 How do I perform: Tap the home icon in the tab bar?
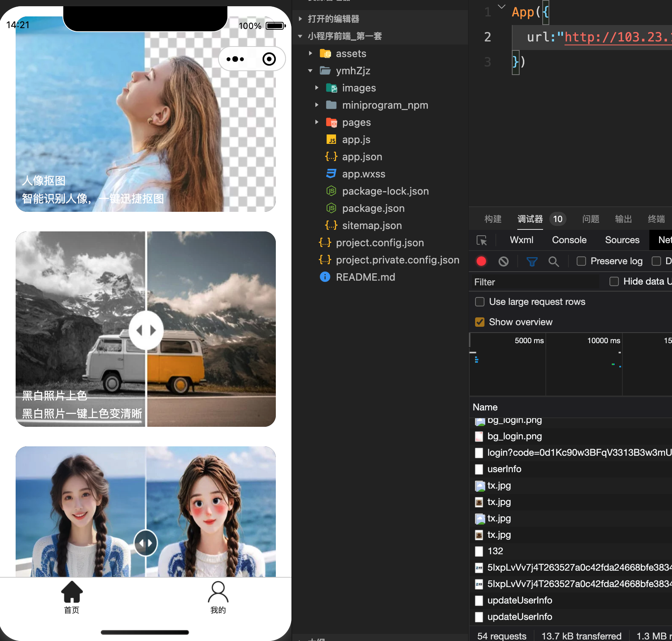click(x=72, y=592)
